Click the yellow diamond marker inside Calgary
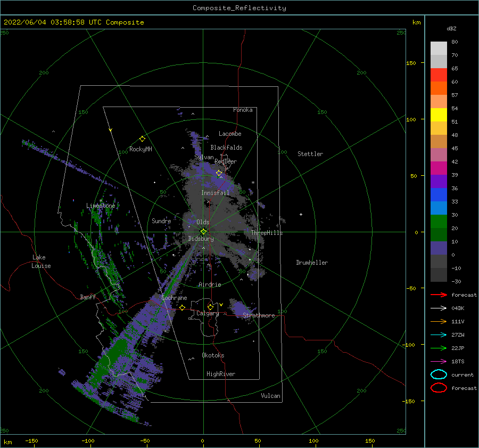Screen dimensions: 479x448 pos(210,307)
